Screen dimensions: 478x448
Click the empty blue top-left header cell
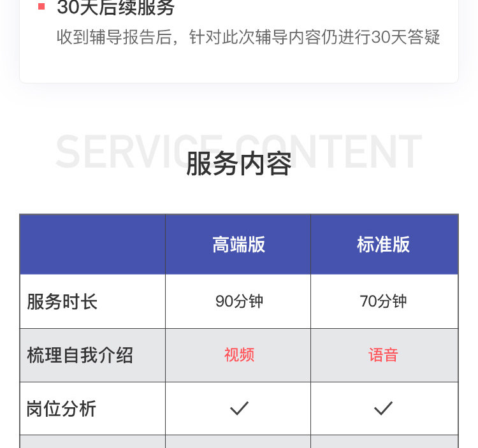pyautogui.click(x=92, y=245)
